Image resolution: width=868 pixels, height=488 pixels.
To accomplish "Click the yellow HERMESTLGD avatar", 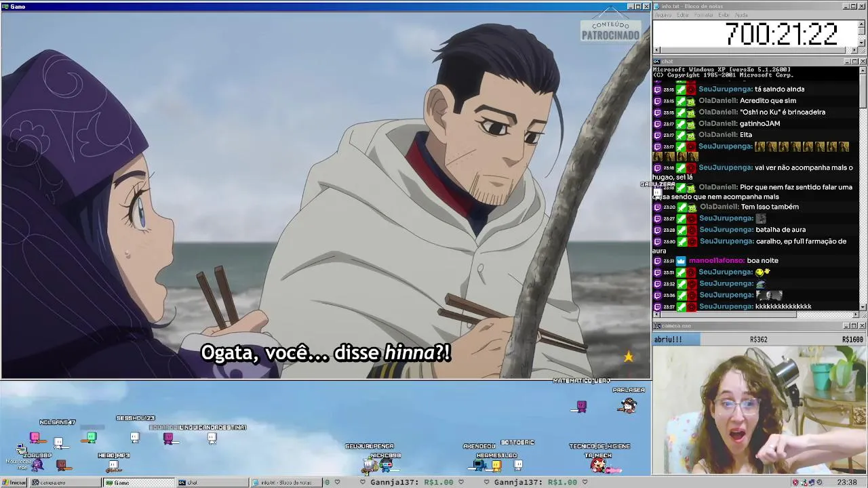I will (496, 466).
